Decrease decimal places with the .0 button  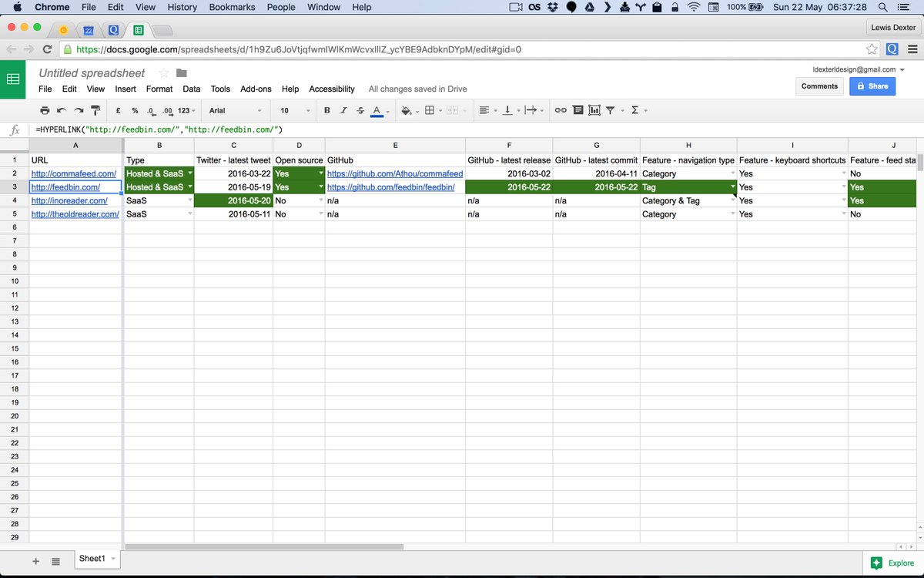pos(151,110)
